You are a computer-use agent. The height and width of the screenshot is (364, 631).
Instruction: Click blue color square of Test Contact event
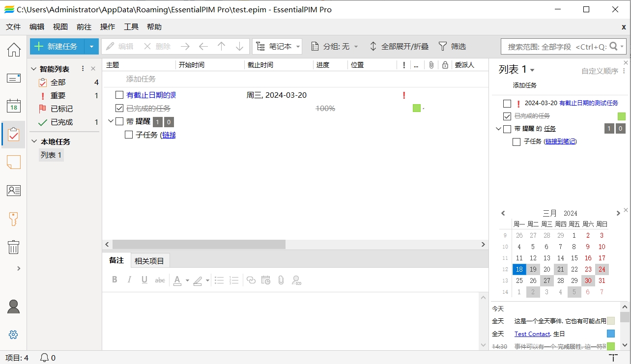point(611,334)
